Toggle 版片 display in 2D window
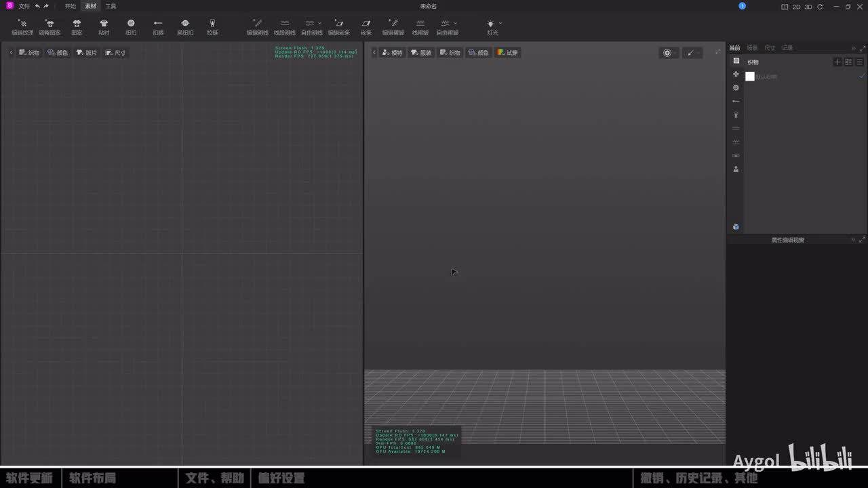 (86, 52)
